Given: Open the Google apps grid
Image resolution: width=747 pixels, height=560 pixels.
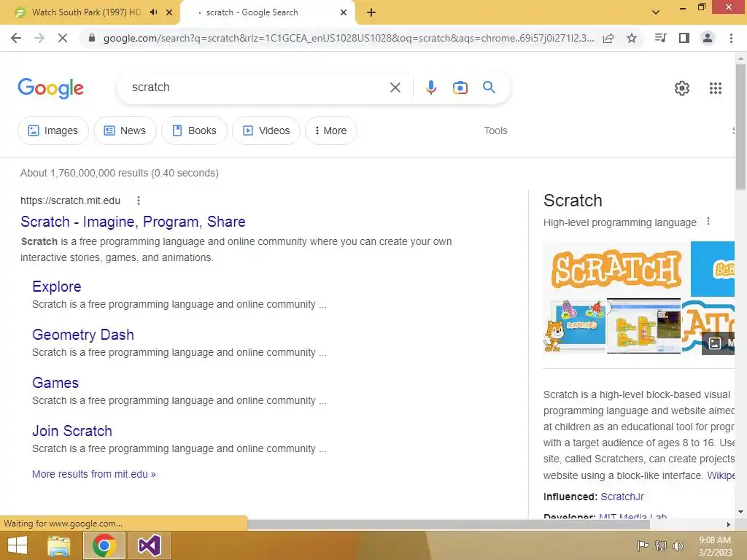Looking at the screenshot, I should point(715,88).
